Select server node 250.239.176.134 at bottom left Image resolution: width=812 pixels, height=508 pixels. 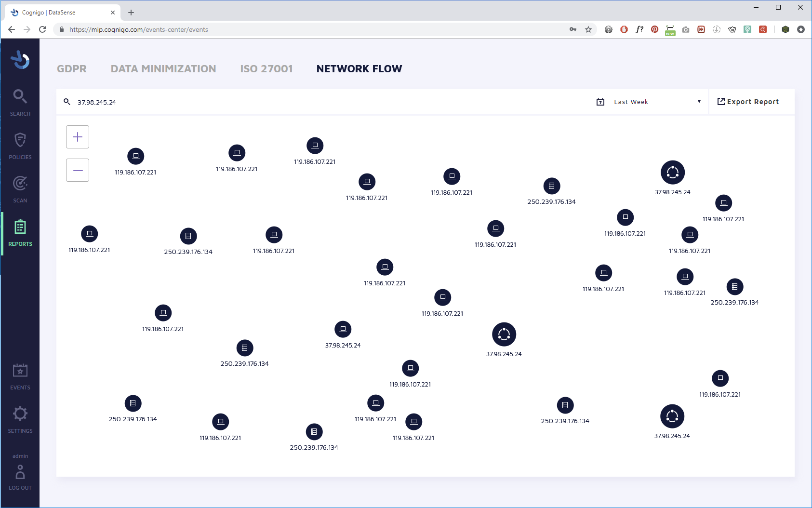[x=133, y=403]
